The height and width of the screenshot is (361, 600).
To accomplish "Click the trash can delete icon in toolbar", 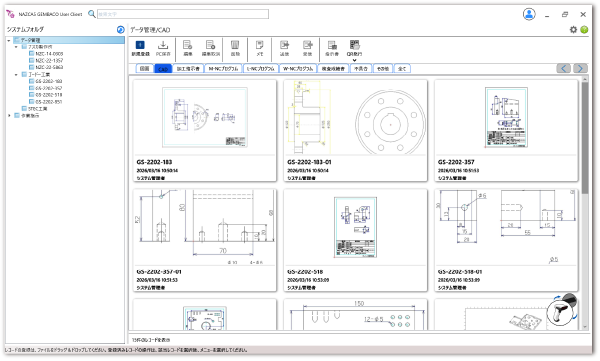I will 235,45.
